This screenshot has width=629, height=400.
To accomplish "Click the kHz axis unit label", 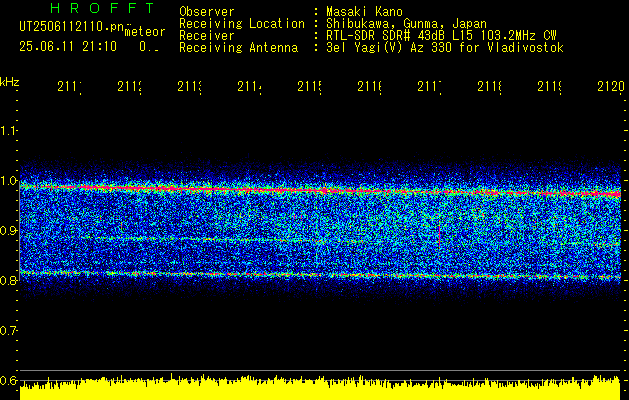I will coord(10,82).
